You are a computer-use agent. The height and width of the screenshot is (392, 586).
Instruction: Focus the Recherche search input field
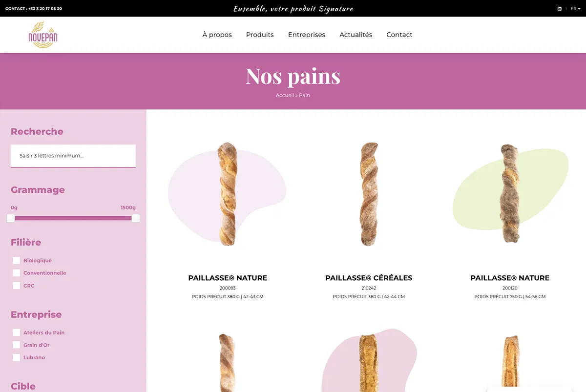click(x=73, y=156)
